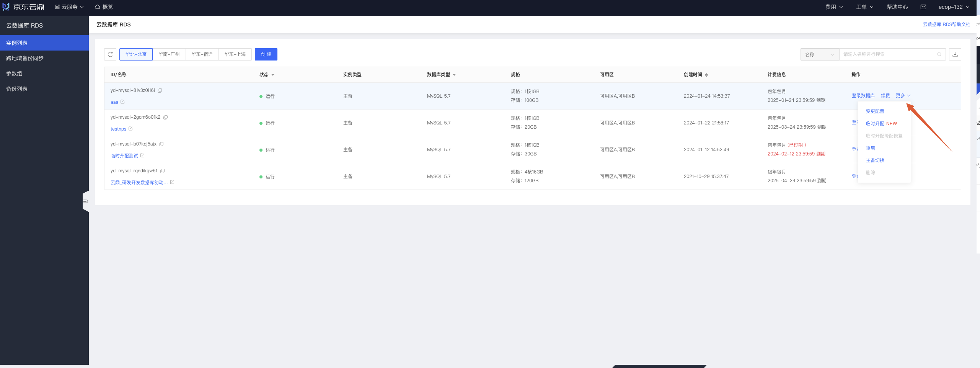This screenshot has width=980, height=368.
Task: Expand the 状态 column filter
Action: 273,75
